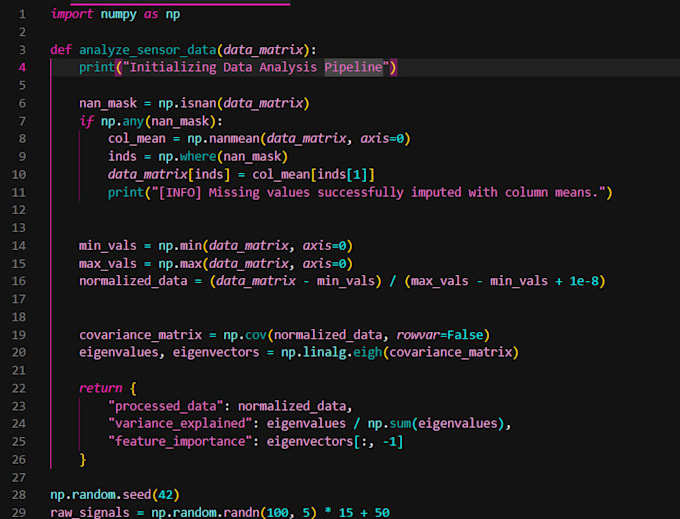Click the number '42' on line 28
Screen dimensions: 680x519
coord(165,495)
